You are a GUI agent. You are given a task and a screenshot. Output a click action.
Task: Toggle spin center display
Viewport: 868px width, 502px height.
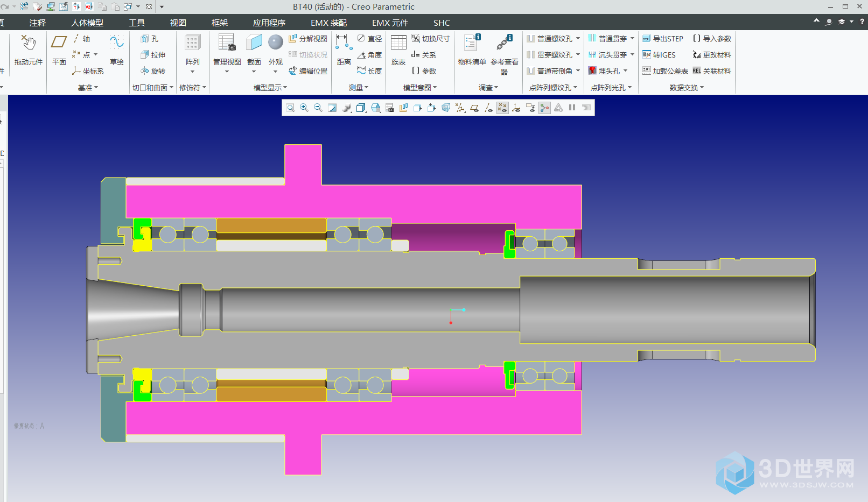click(x=545, y=108)
